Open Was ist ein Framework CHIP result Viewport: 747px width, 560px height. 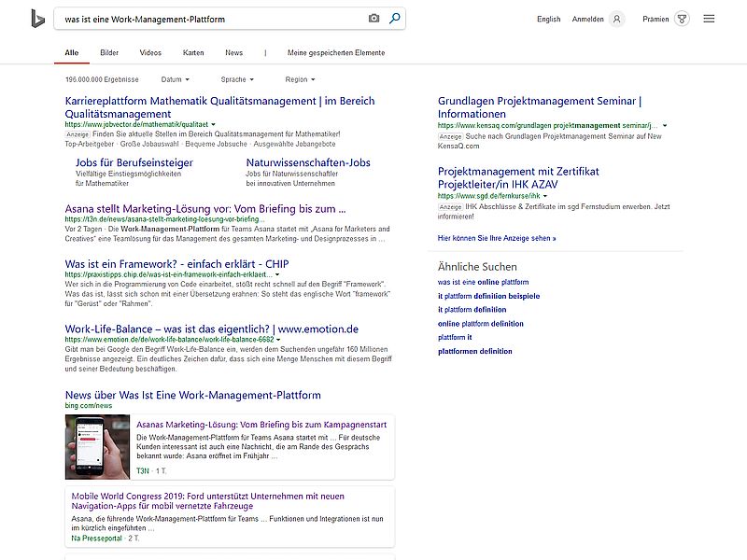(176, 264)
